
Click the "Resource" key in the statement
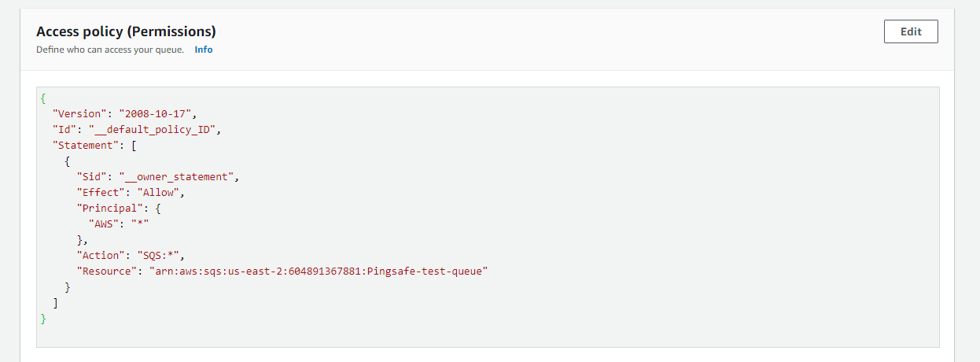coord(109,271)
